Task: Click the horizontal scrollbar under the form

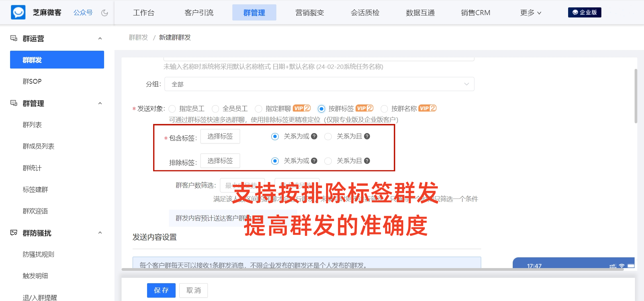Action: [372, 269]
